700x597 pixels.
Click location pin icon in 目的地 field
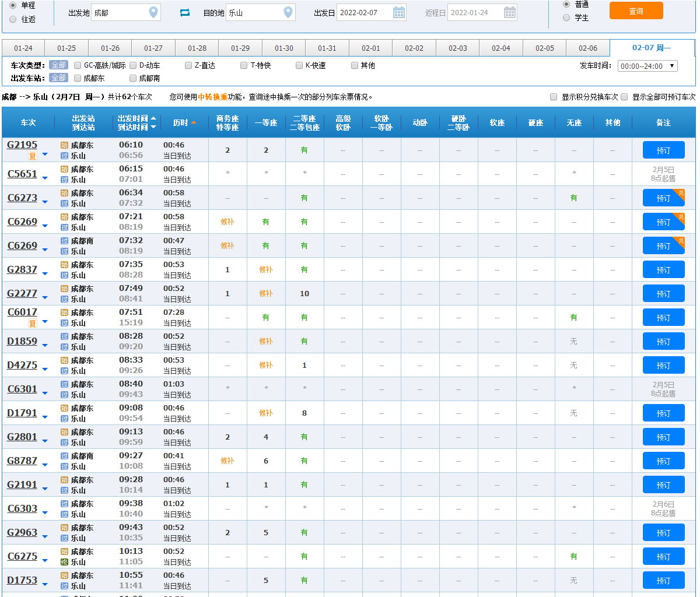tap(288, 12)
